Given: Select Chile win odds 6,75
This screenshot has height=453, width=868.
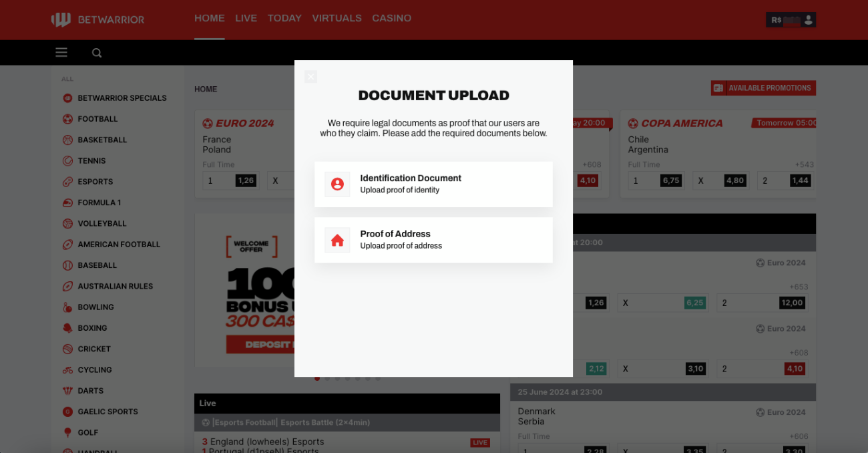Looking at the screenshot, I should click(671, 180).
